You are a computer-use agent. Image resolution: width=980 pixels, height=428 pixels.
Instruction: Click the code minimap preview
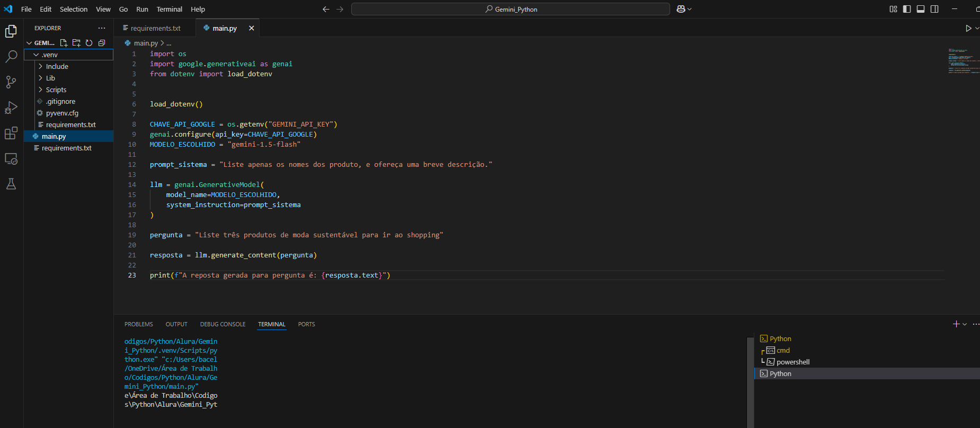pos(964,61)
